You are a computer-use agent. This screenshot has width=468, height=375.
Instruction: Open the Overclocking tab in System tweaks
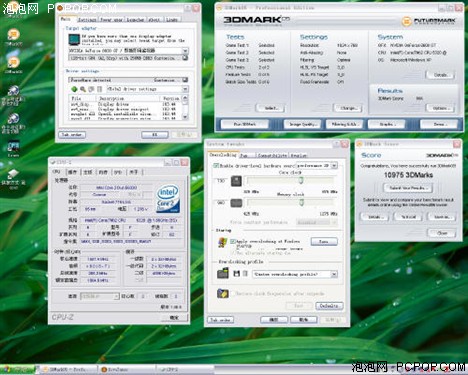pos(223,155)
